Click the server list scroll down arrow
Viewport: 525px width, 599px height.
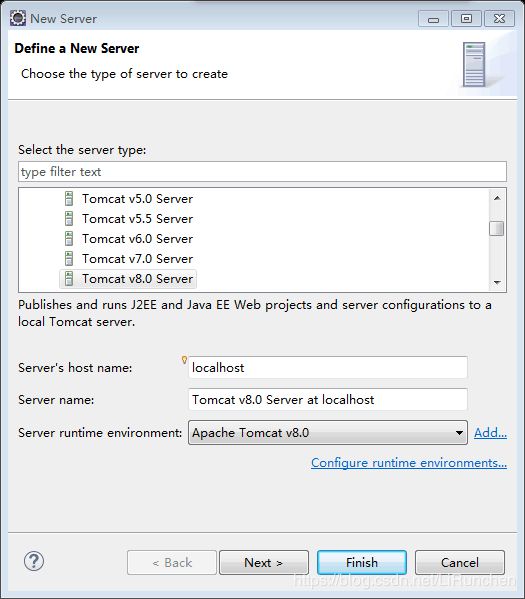[497, 282]
